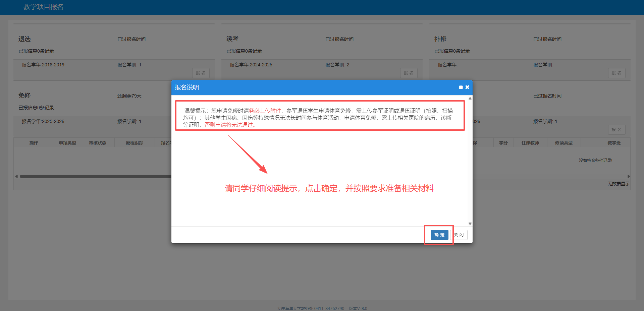Maximize the 报名说明 dialog window
644x311 pixels.
click(461, 87)
